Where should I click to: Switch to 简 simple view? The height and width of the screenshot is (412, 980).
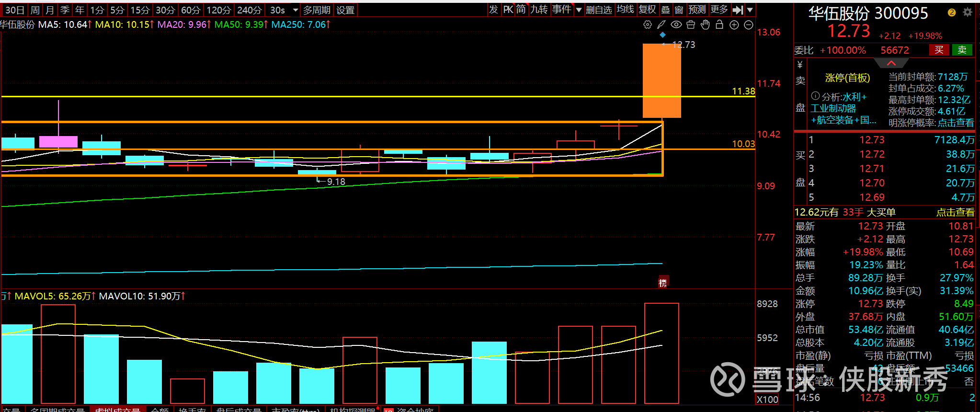(x=521, y=10)
